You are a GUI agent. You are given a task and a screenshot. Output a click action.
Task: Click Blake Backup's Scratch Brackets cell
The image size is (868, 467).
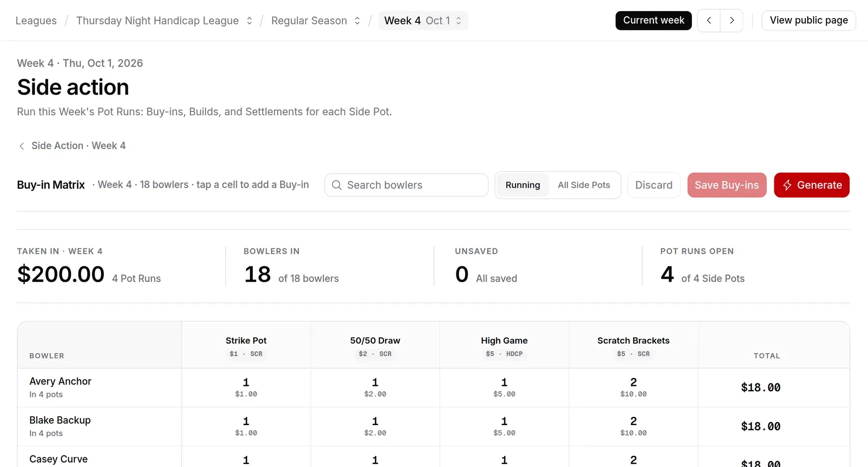(x=634, y=427)
